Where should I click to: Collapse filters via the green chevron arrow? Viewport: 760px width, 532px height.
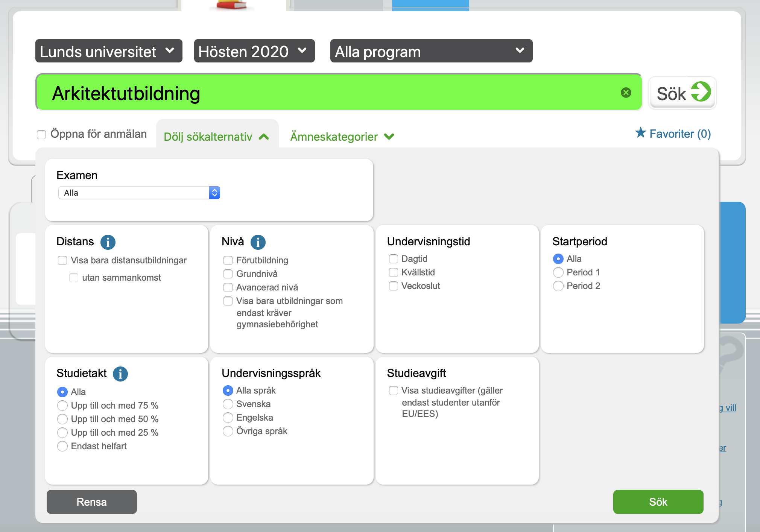264,137
